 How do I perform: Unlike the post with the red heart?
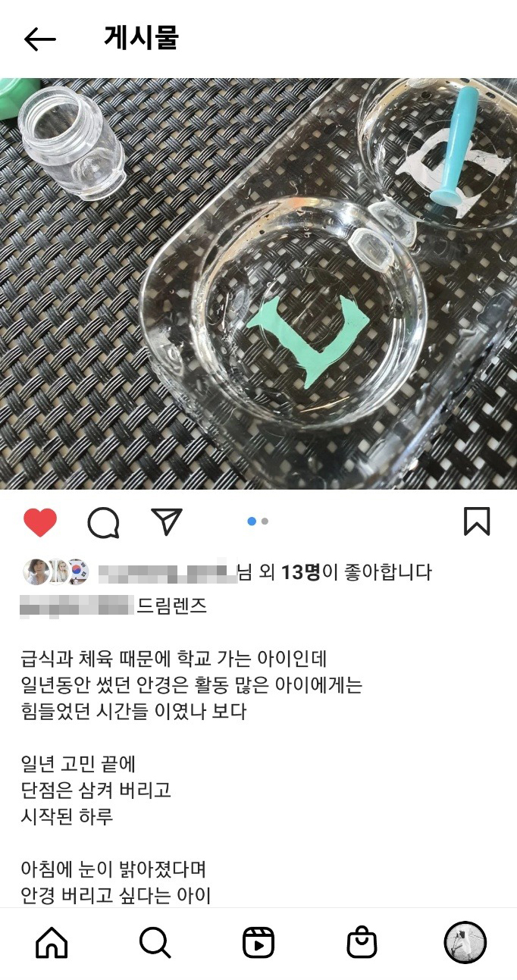[40, 521]
